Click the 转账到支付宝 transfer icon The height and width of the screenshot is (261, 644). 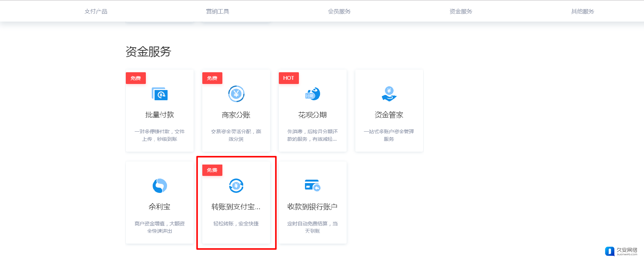[236, 186]
